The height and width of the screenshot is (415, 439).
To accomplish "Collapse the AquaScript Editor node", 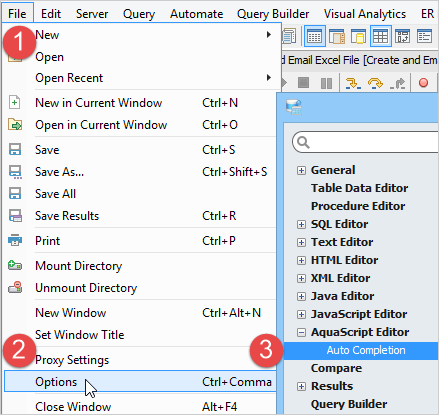I will [x=301, y=333].
